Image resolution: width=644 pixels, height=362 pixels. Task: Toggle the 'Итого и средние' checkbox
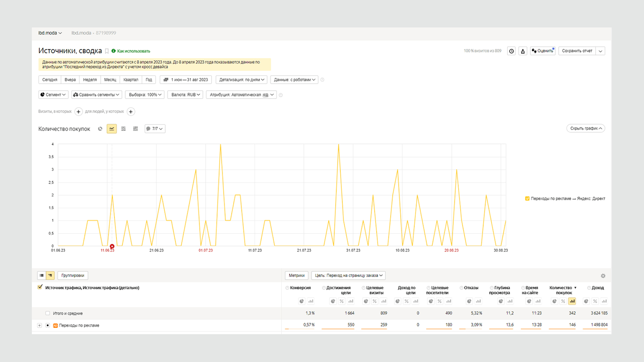(47, 313)
